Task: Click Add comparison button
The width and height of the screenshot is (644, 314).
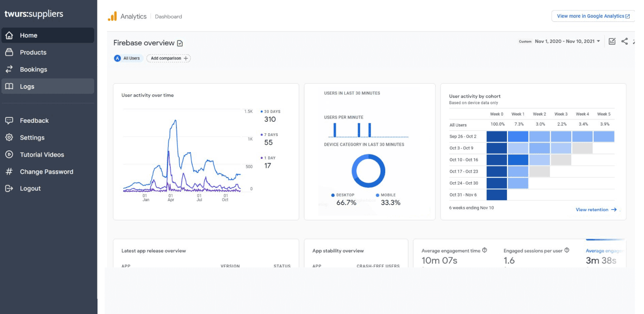Action: tap(168, 59)
